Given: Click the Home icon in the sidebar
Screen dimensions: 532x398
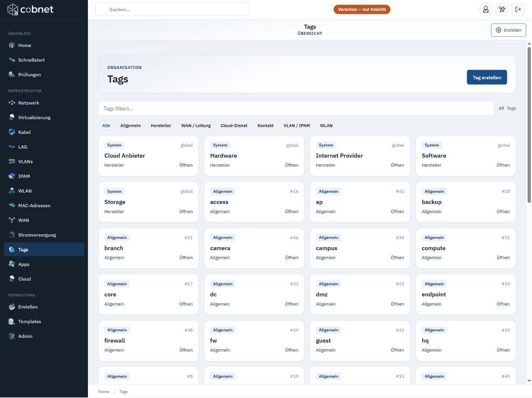Looking at the screenshot, I should coord(12,45).
